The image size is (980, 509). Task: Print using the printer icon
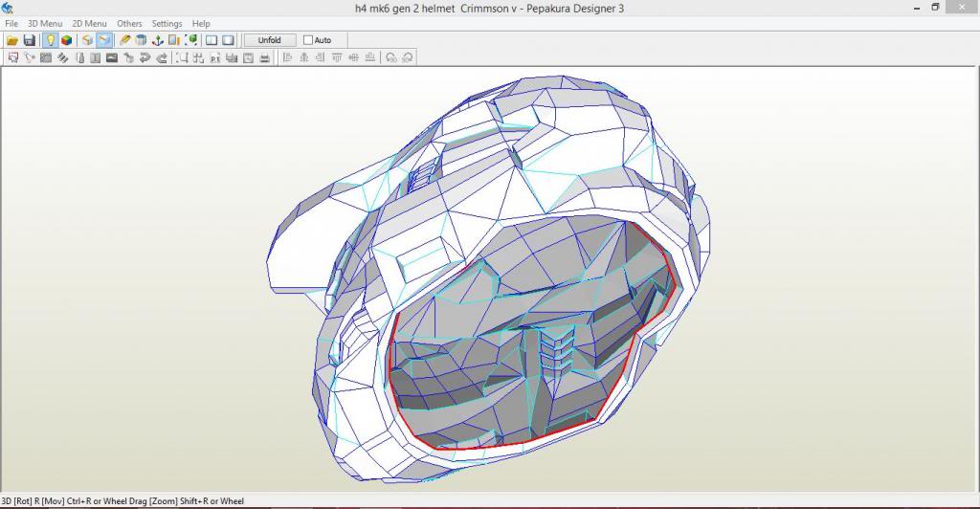click(x=264, y=57)
